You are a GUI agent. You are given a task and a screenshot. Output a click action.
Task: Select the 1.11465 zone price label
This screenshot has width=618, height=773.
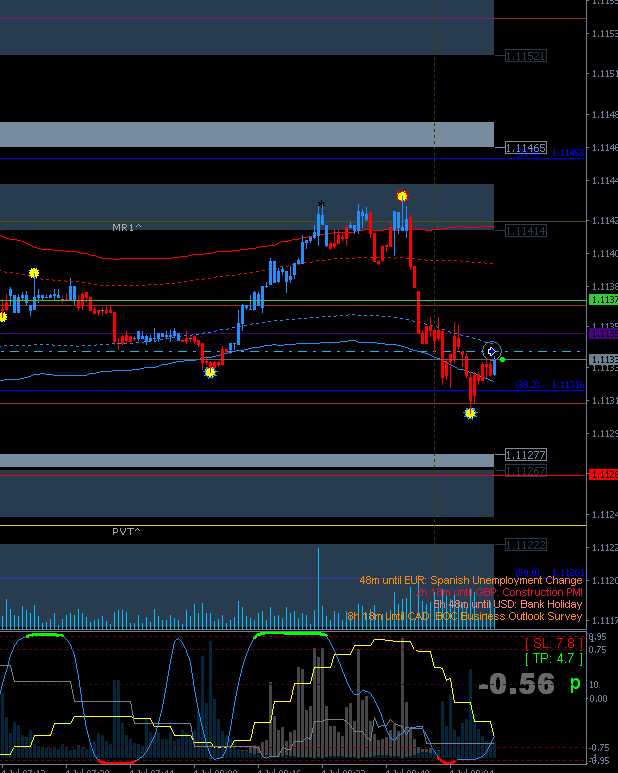(526, 148)
